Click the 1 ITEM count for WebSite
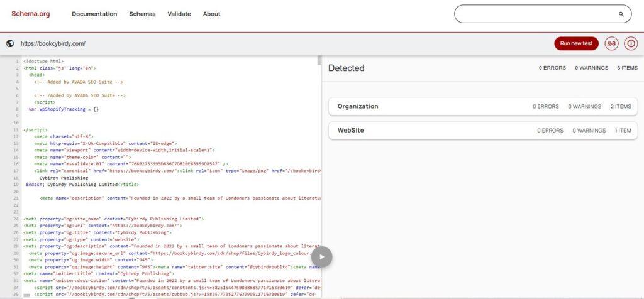 click(623, 131)
